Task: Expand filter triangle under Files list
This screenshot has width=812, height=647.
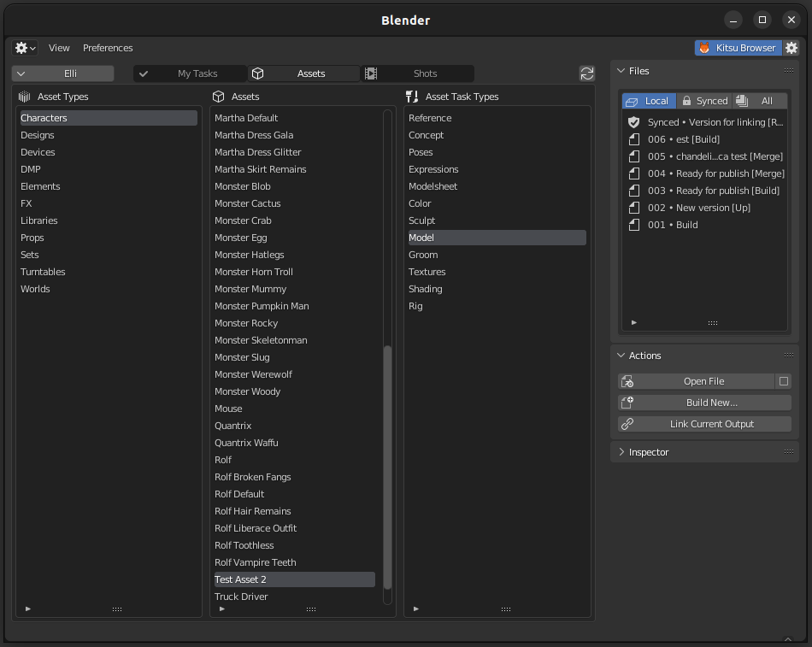Action: [x=634, y=322]
